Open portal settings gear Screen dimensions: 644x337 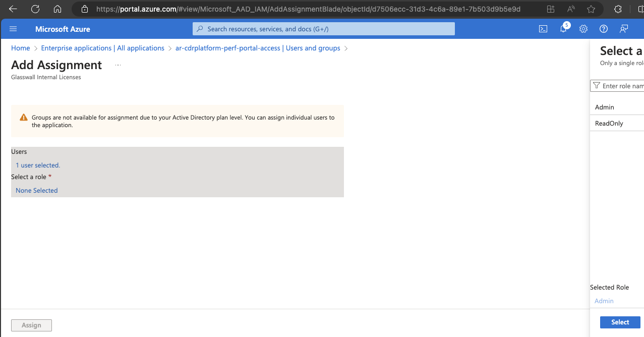pos(583,29)
